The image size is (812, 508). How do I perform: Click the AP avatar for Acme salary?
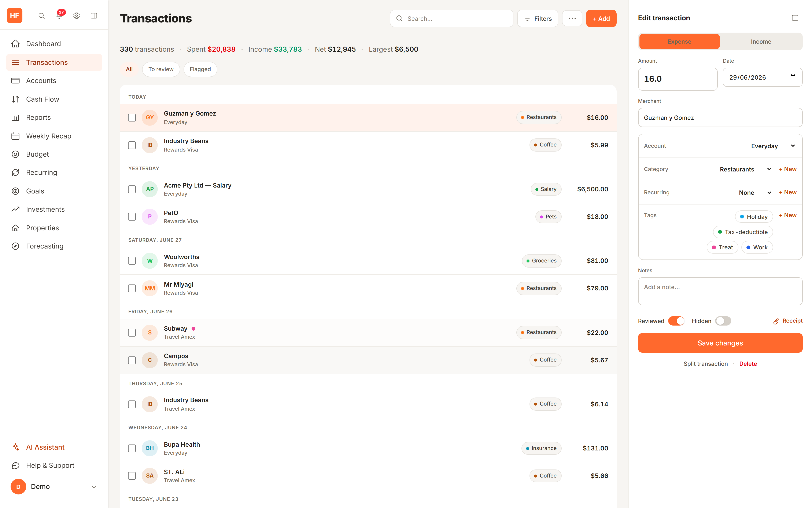(150, 189)
